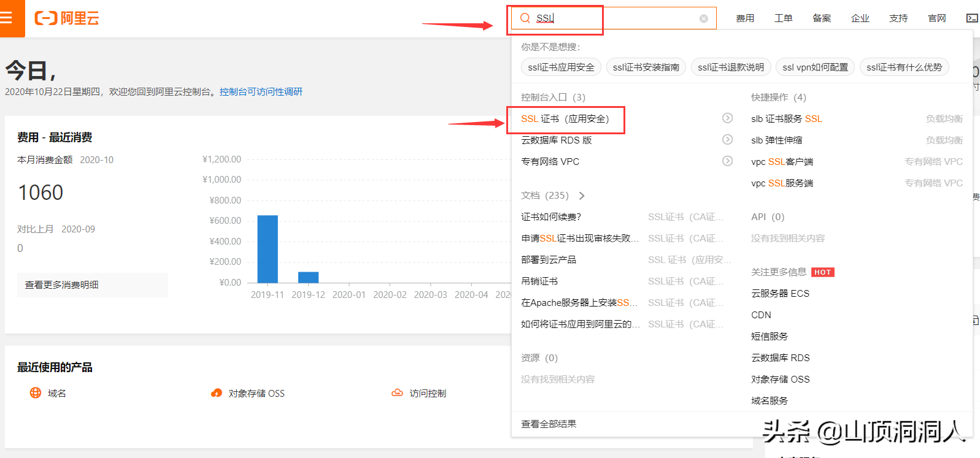Click 查看全部结果 at dropdown bottom
Viewport: 980px width, 458px height.
(549, 424)
